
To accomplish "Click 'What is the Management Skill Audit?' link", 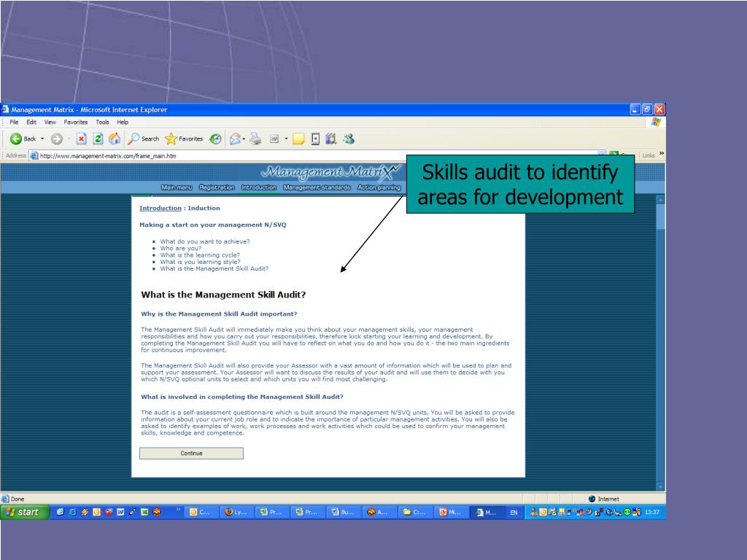I will click(x=214, y=268).
